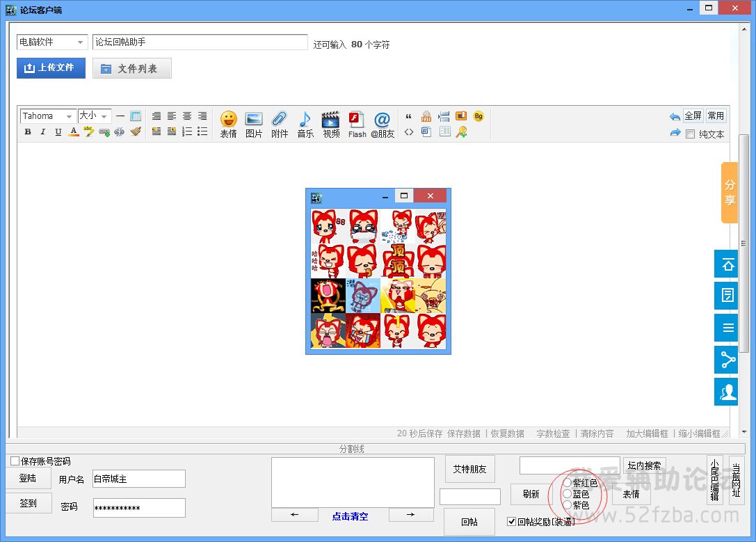Insert the key-plus password icon

(461, 131)
